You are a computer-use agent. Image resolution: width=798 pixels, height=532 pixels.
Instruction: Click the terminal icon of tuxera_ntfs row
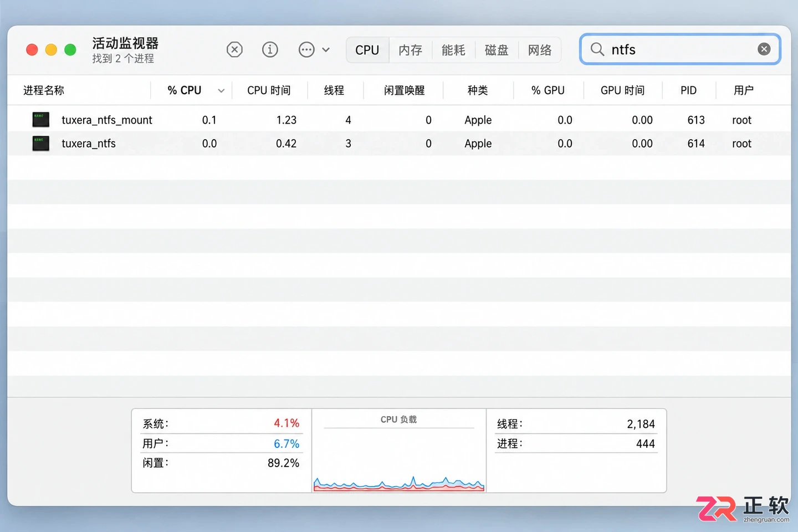pyautogui.click(x=41, y=144)
